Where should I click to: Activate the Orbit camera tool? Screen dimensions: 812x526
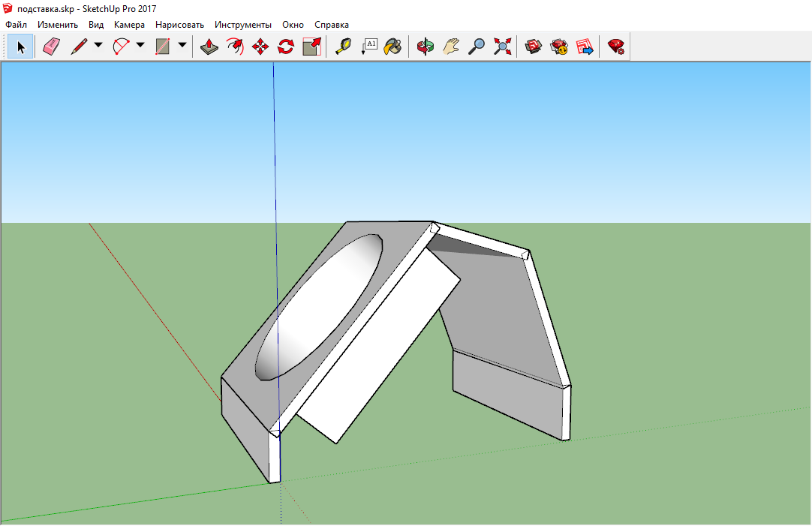pyautogui.click(x=426, y=47)
